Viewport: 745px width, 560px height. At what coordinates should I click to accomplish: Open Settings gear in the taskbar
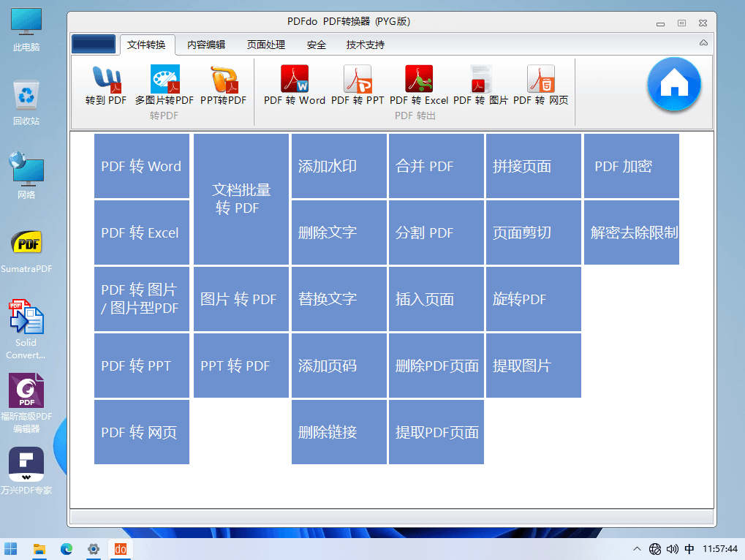click(x=94, y=549)
